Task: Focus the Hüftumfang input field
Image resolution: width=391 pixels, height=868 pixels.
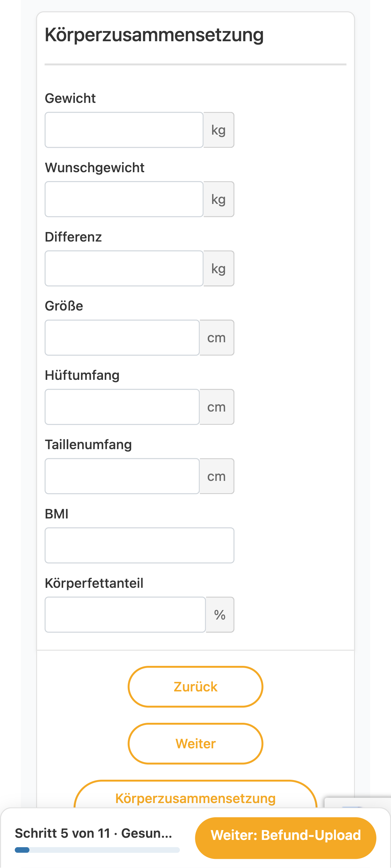Action: click(x=122, y=407)
